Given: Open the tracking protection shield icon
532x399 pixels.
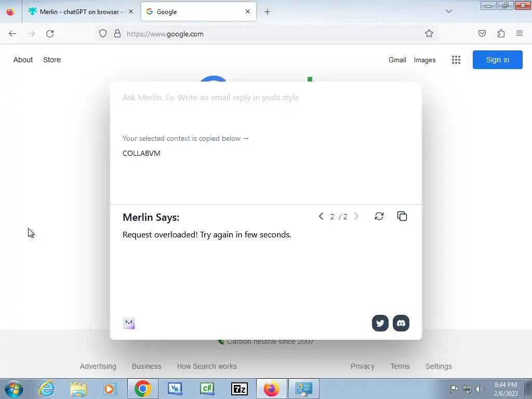Looking at the screenshot, I should [103, 34].
